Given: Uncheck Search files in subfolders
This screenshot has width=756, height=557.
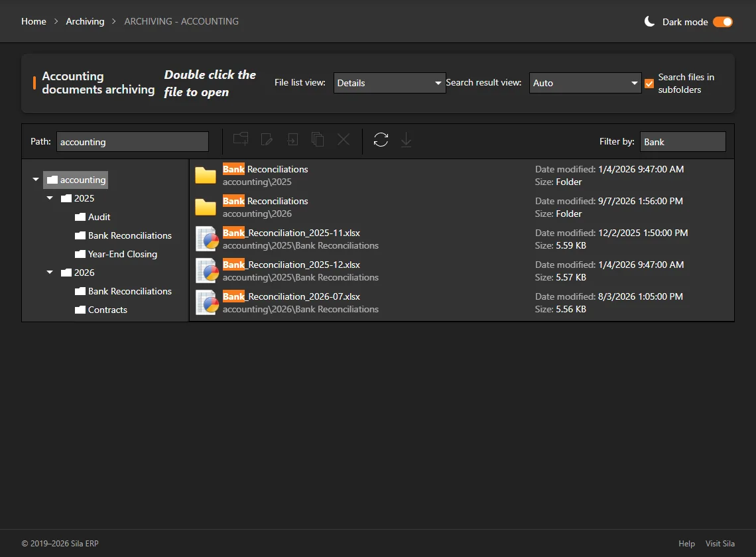Looking at the screenshot, I should click(x=649, y=84).
